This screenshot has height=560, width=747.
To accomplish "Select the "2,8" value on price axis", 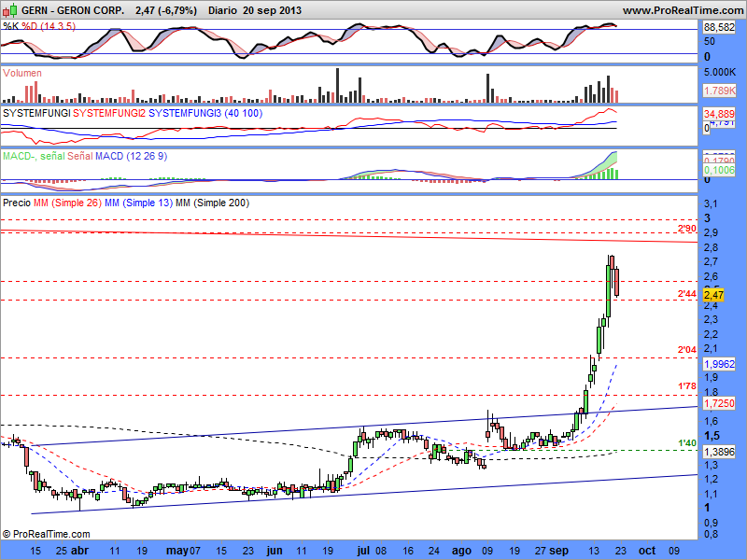I will (711, 247).
